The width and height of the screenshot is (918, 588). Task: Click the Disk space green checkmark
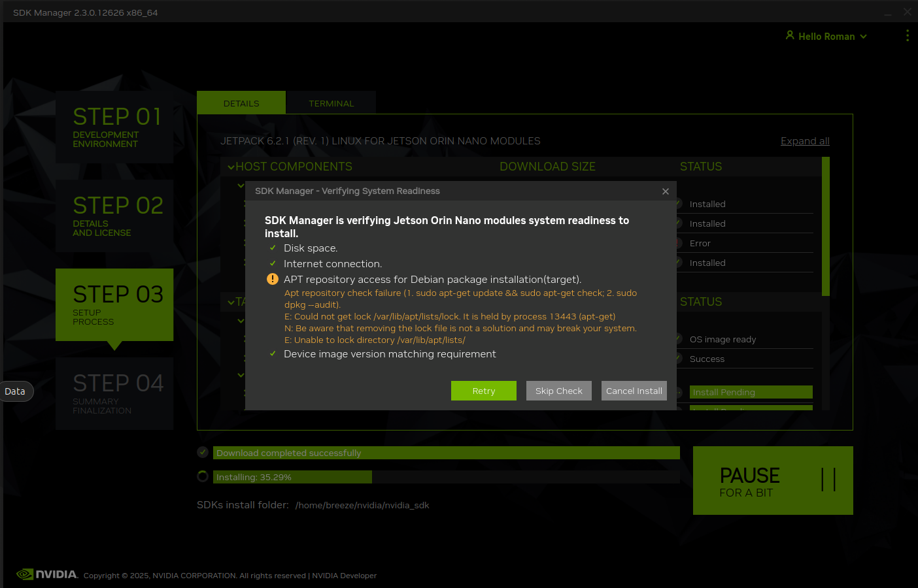[273, 248]
